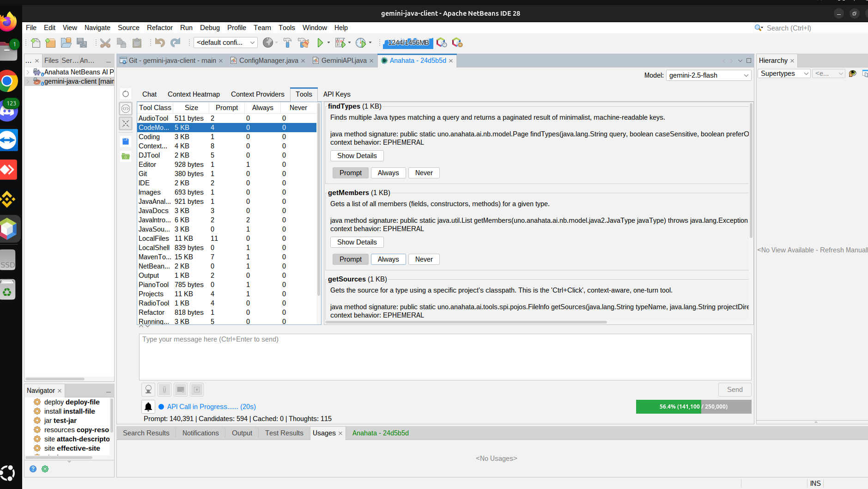The image size is (868, 489).
Task: Click Show Details under findTypes
Action: point(357,156)
